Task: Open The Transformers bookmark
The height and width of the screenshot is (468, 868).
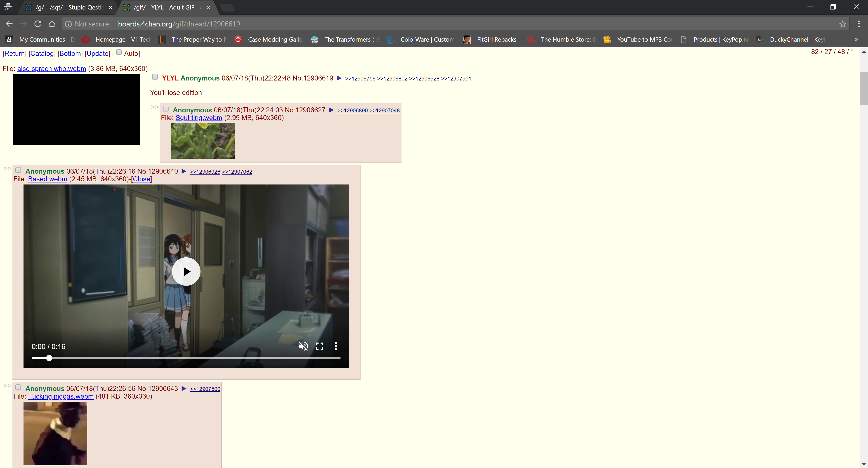Action: [x=345, y=39]
